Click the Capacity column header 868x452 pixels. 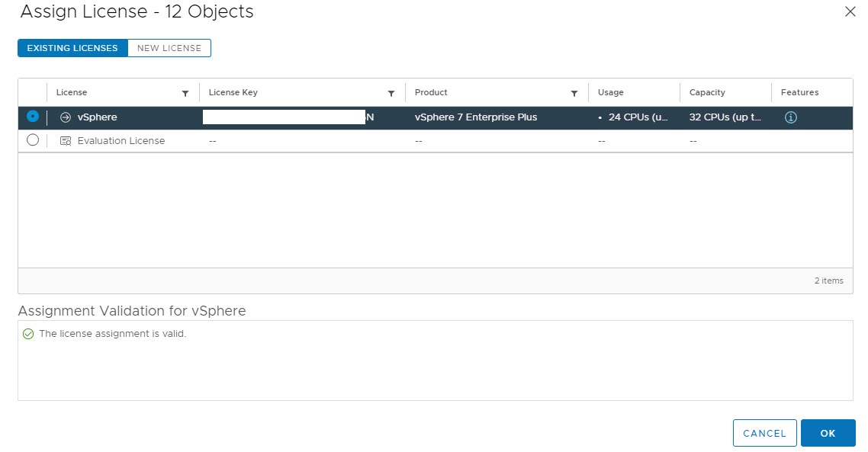[707, 92]
